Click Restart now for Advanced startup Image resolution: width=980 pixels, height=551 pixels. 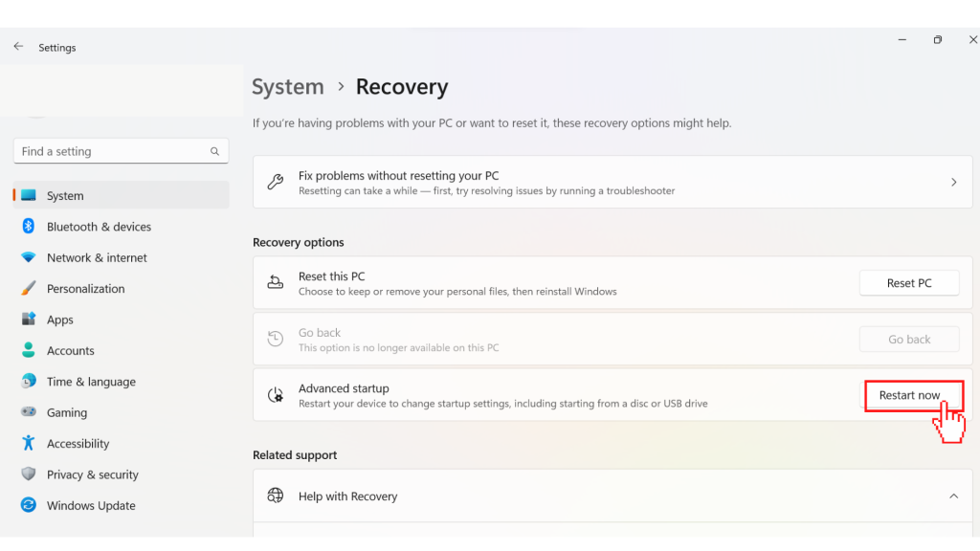909,395
